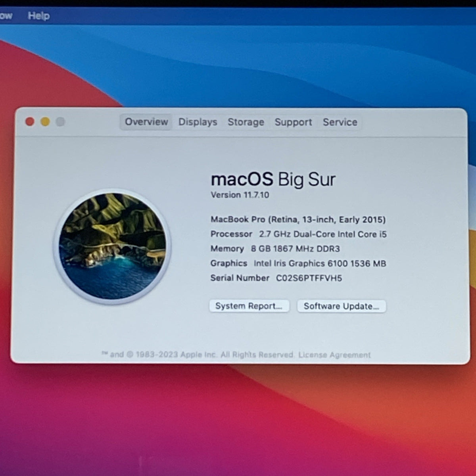Click the MacBook Pro (Retina, 13-inch, Early 2015) line

[x=298, y=219]
